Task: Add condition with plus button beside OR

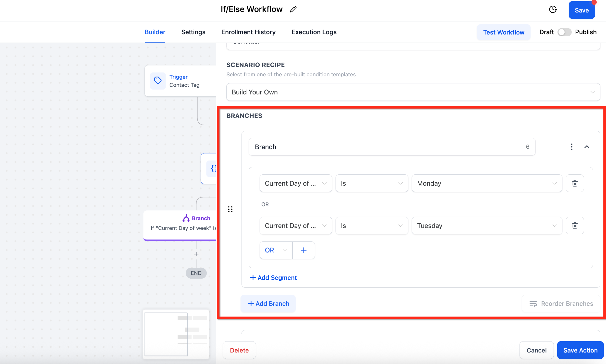Action: point(303,250)
